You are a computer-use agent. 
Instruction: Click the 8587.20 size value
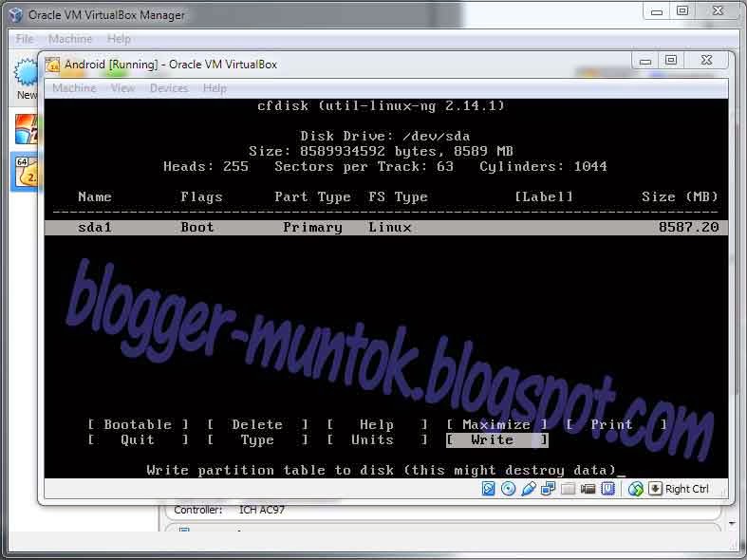(x=688, y=227)
